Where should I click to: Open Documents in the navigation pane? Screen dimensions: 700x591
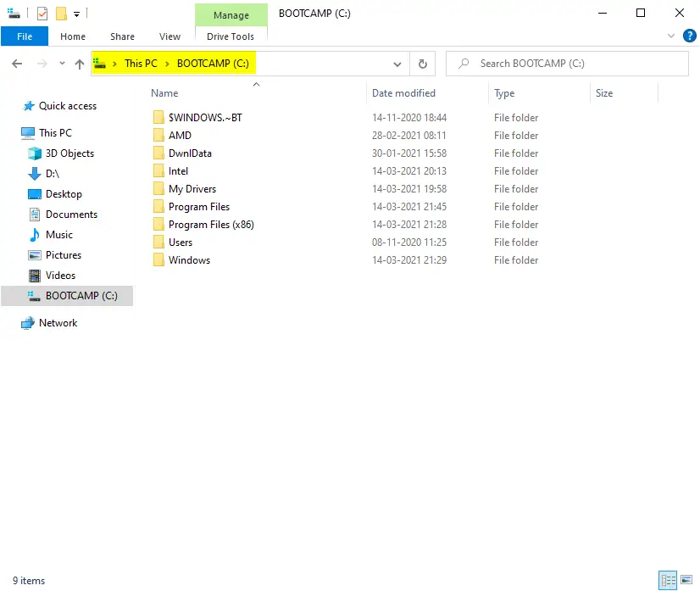(71, 215)
